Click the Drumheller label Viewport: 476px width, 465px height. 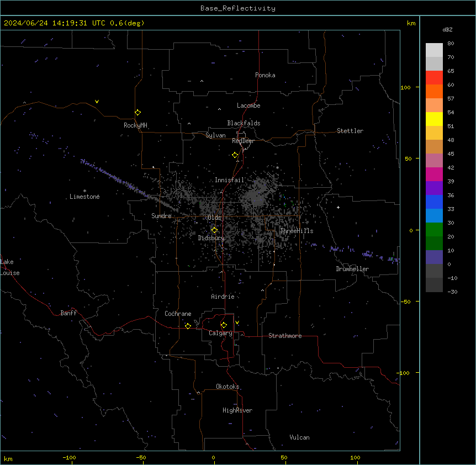pyautogui.click(x=352, y=269)
